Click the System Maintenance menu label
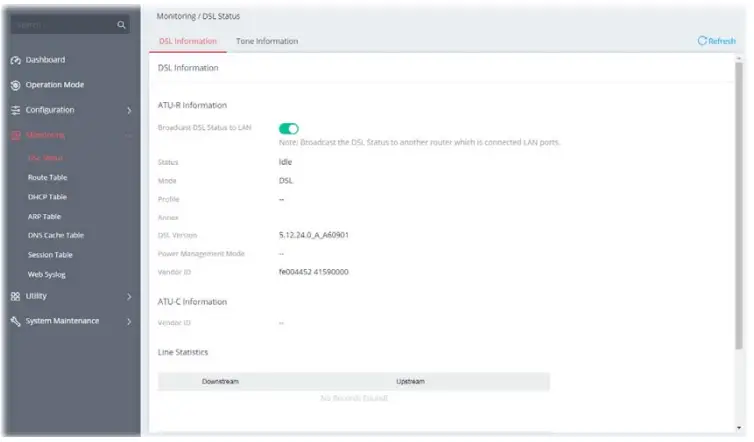 tap(63, 321)
